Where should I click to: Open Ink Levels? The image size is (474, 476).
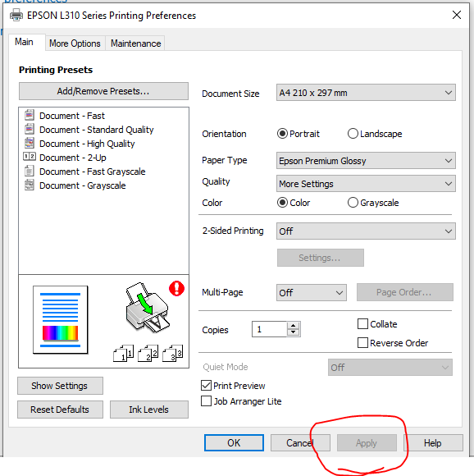[x=149, y=410]
